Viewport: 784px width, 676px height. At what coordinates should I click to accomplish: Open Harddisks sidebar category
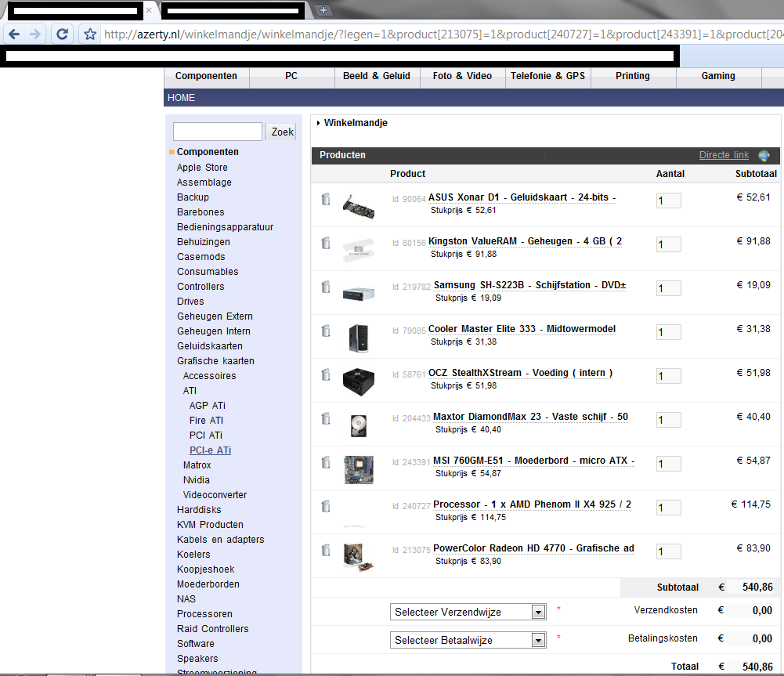(199, 510)
